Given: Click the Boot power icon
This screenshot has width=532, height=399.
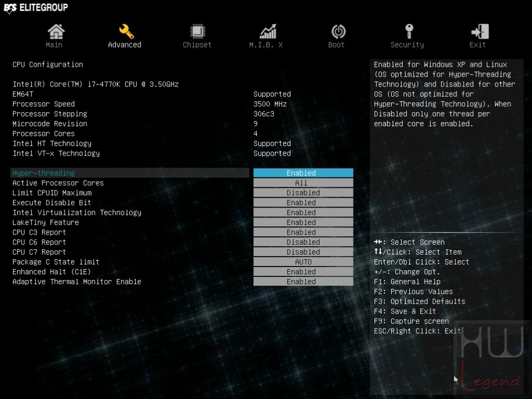Looking at the screenshot, I should tap(338, 31).
